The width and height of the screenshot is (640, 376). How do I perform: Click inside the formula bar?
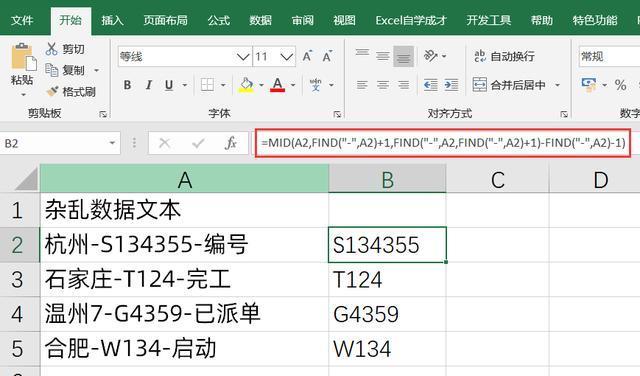tap(443, 143)
